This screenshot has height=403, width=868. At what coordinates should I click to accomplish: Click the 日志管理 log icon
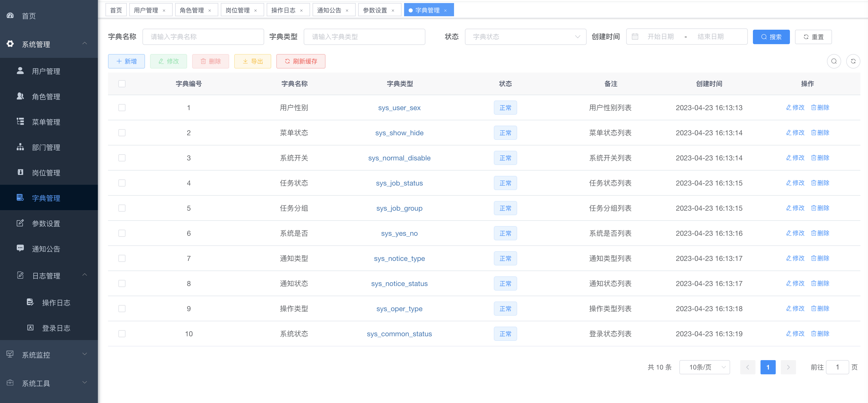click(20, 275)
